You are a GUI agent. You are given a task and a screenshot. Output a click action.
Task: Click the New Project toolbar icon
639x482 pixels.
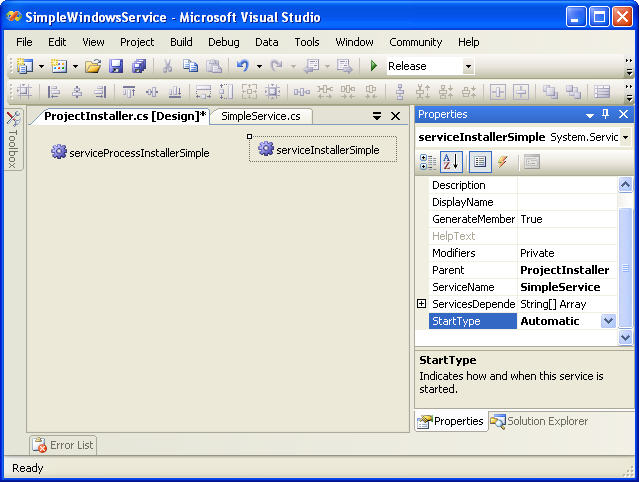coord(25,66)
